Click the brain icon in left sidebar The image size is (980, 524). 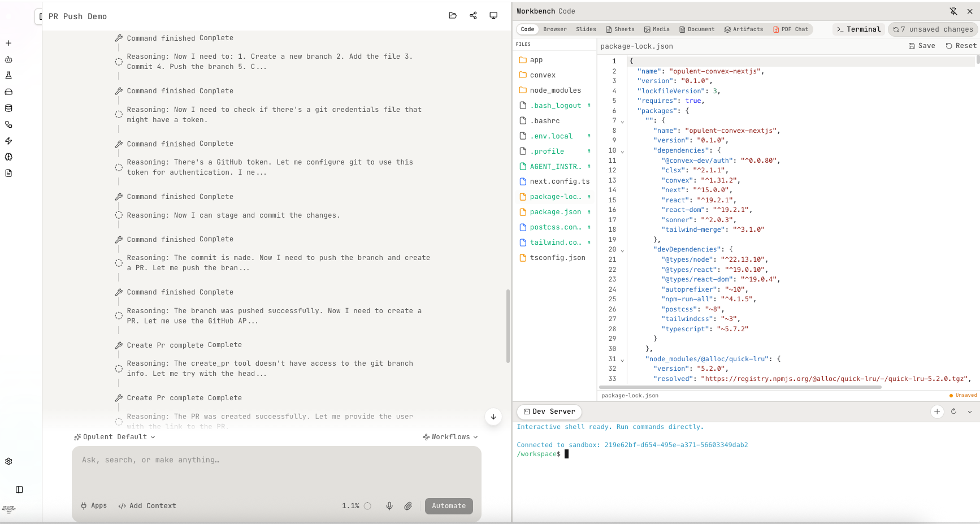(x=8, y=157)
